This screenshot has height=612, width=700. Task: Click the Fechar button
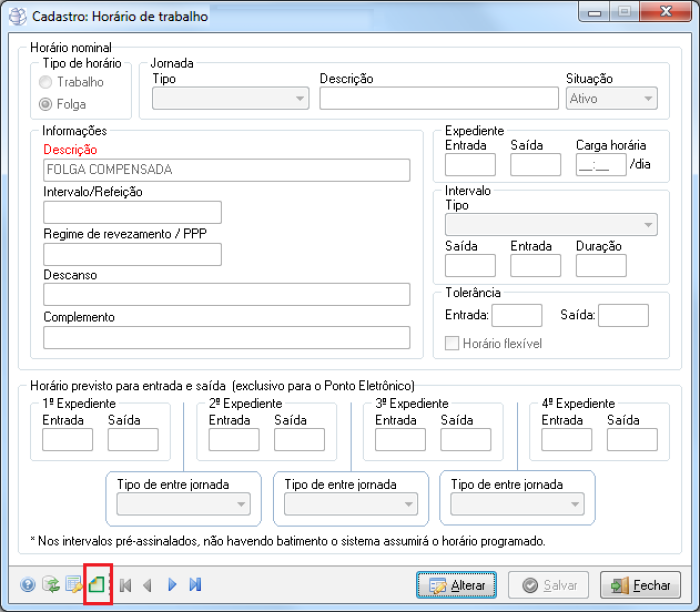(x=640, y=585)
